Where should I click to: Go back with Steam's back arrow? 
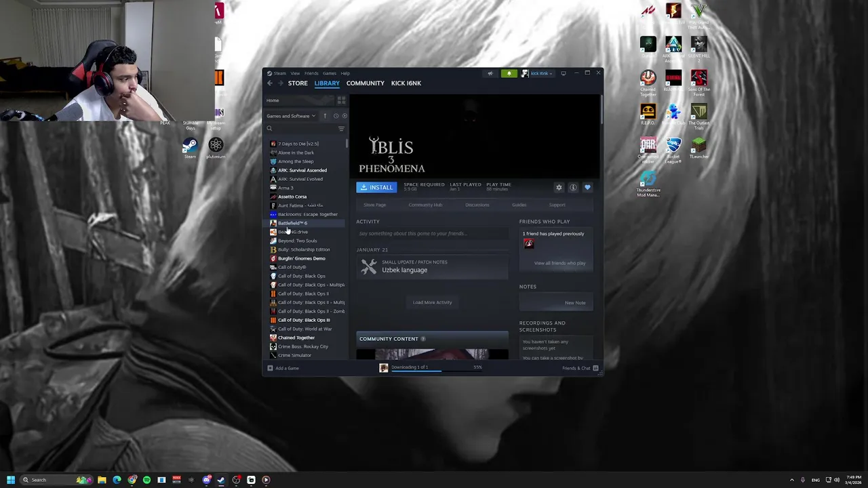click(269, 83)
